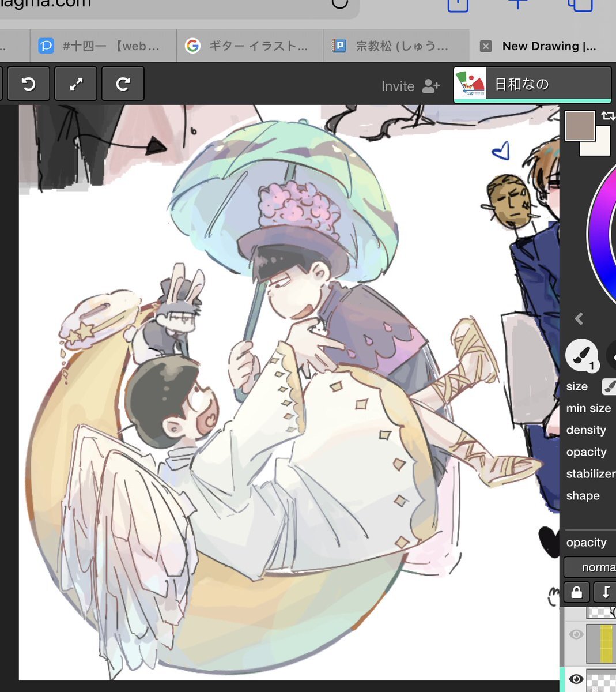Image resolution: width=616 pixels, height=692 pixels.
Task: Select the foreground taupe color swatch
Action: (580, 126)
